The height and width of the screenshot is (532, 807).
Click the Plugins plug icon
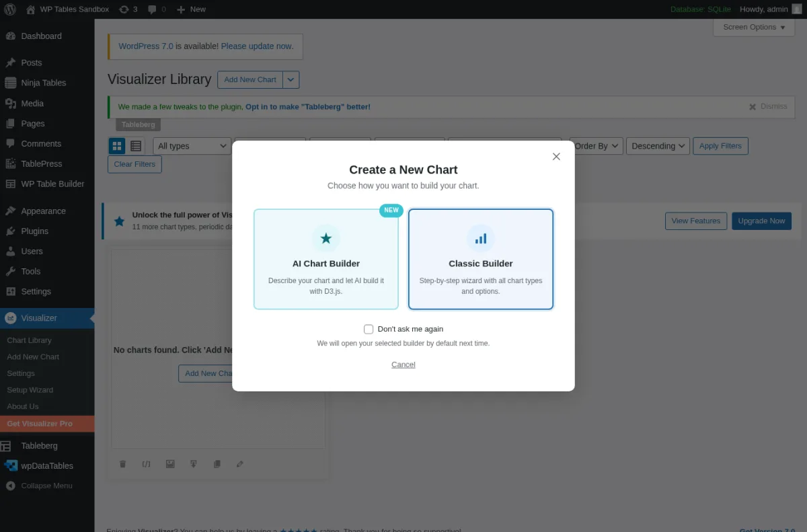(11, 231)
